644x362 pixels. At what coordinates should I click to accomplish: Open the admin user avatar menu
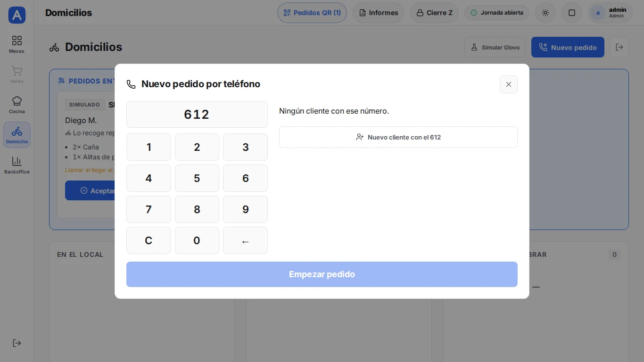[610, 13]
